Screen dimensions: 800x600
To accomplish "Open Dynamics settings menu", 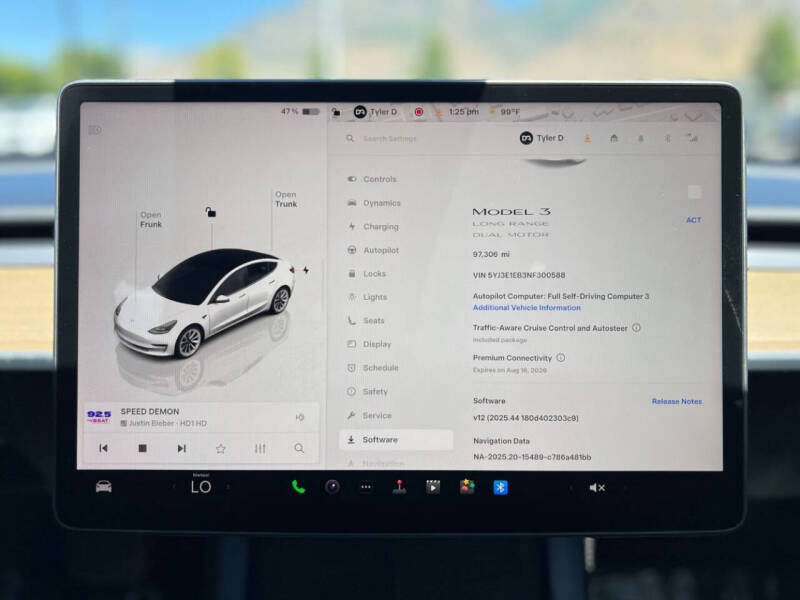I will coord(374,203).
